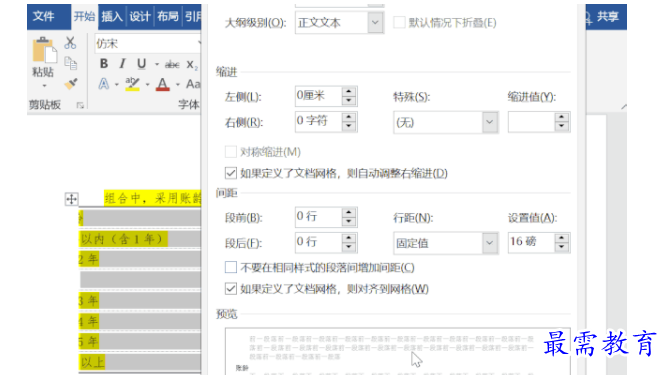665x375 pixels.
Task: Increase 设置值 with up arrow
Action: (x=562, y=238)
